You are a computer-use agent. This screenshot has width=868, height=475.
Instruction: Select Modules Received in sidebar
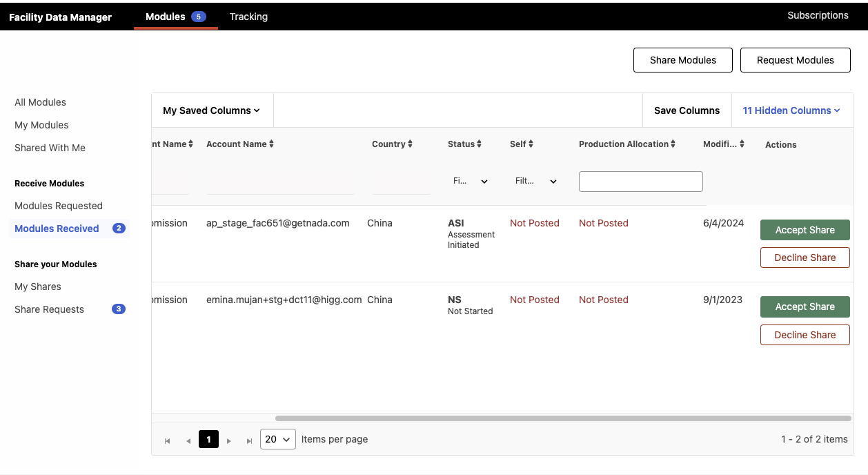click(x=69, y=229)
